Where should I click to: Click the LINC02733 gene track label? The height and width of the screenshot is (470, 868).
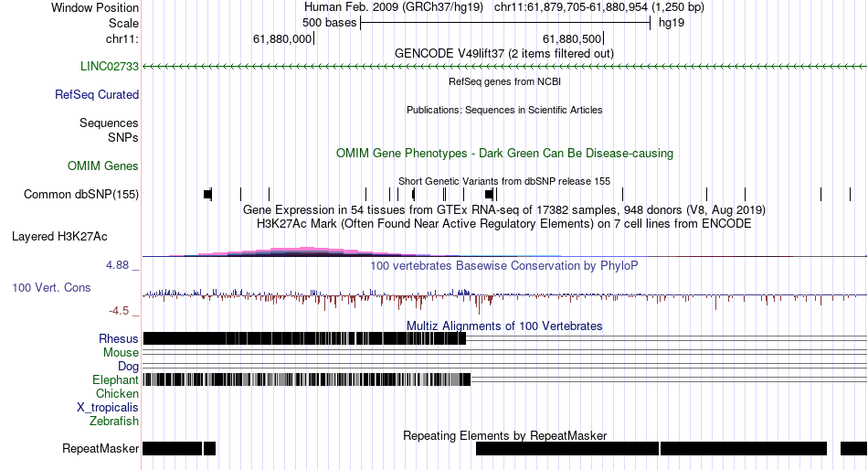(110, 66)
